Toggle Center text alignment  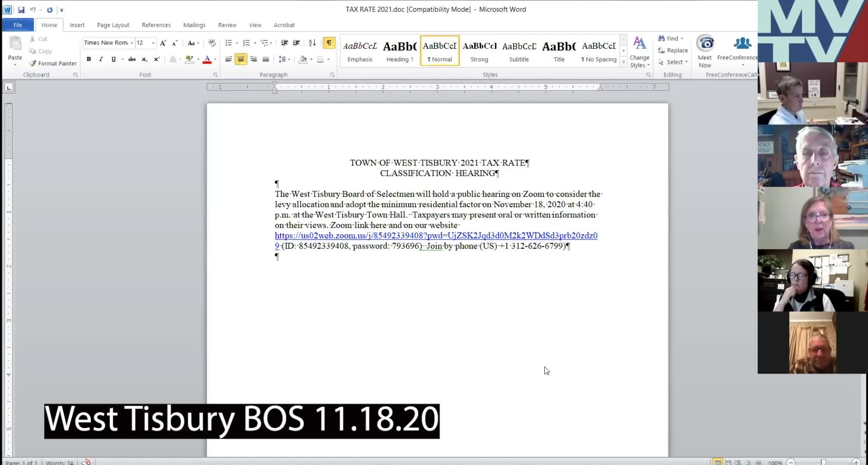coord(241,59)
